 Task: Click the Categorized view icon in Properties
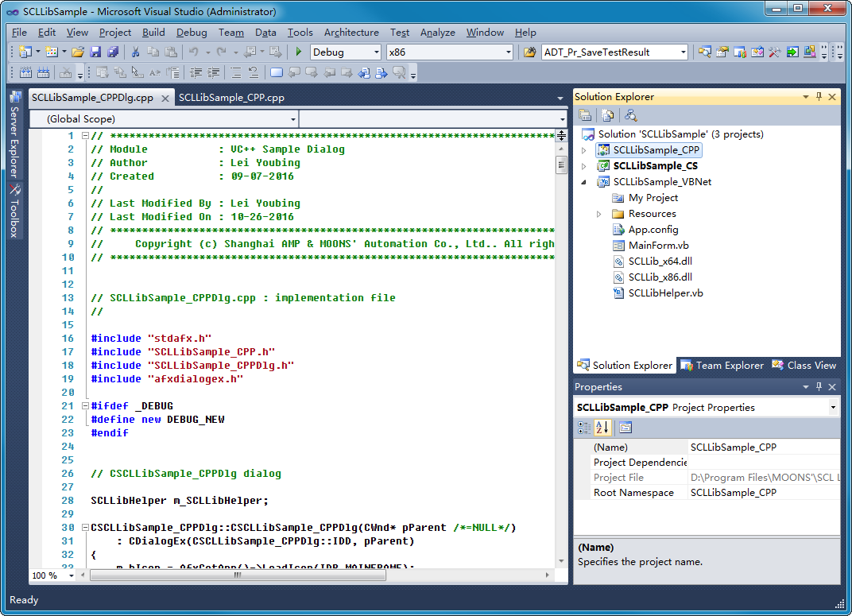click(x=584, y=428)
